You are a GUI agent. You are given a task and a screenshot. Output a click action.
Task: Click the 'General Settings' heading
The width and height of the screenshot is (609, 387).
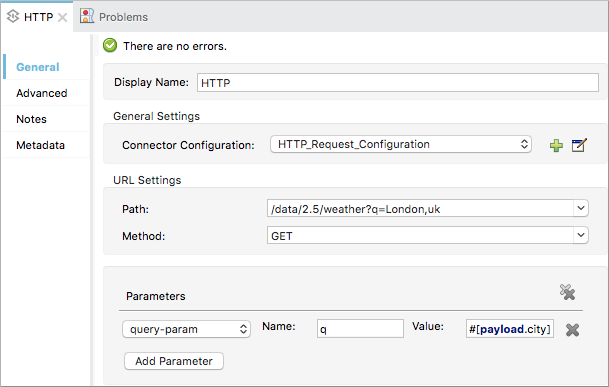click(157, 116)
